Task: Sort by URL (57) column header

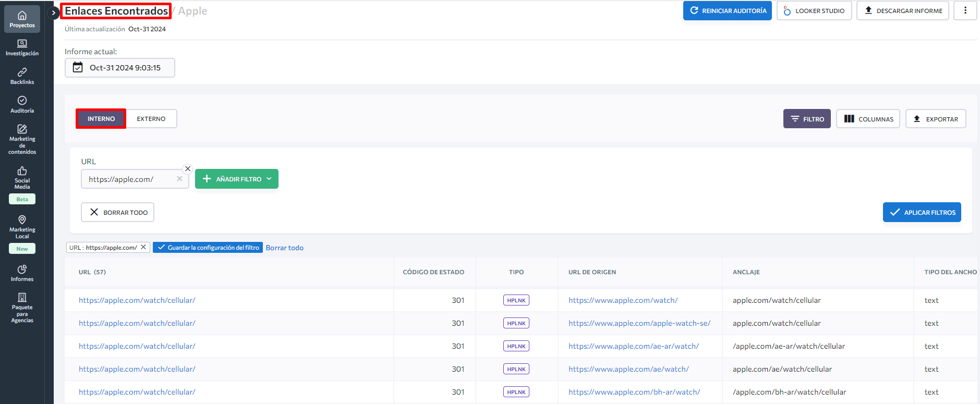Action: (92, 272)
